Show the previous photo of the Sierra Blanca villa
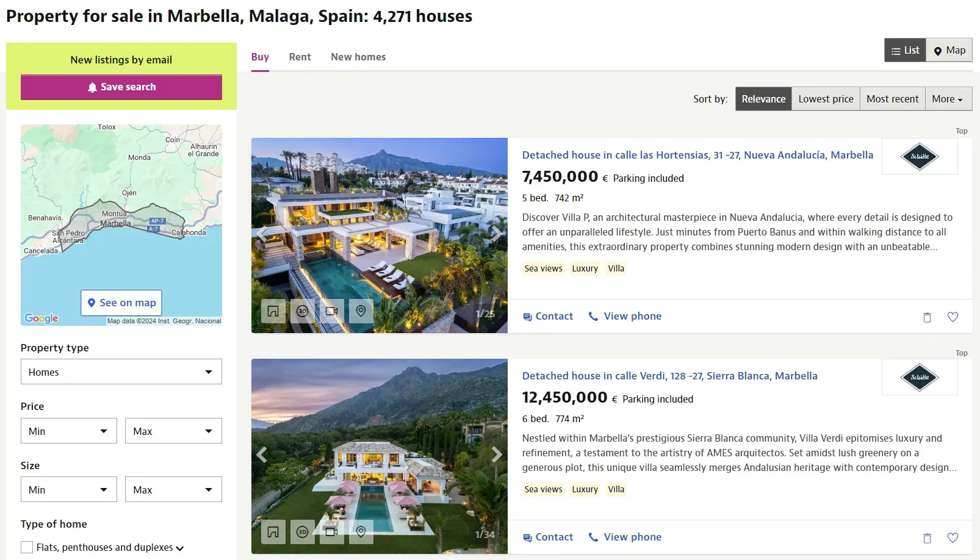This screenshot has height=560, width=980. click(262, 454)
